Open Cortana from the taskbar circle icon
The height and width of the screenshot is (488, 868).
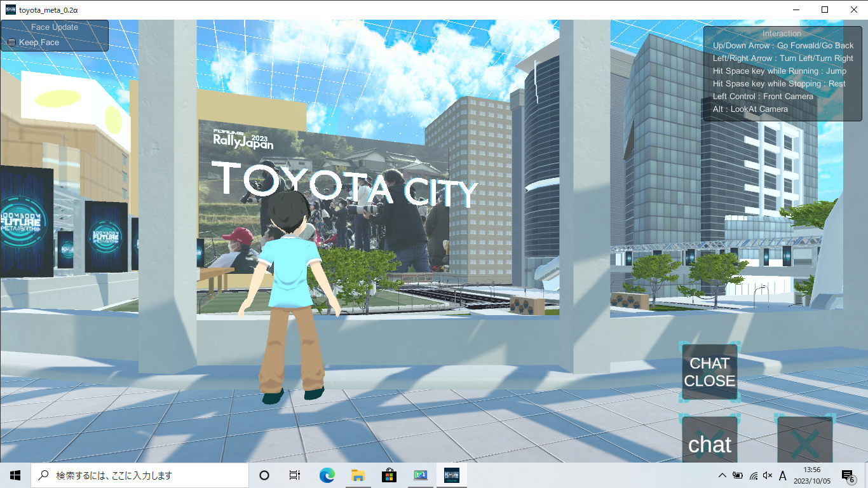[x=264, y=475]
